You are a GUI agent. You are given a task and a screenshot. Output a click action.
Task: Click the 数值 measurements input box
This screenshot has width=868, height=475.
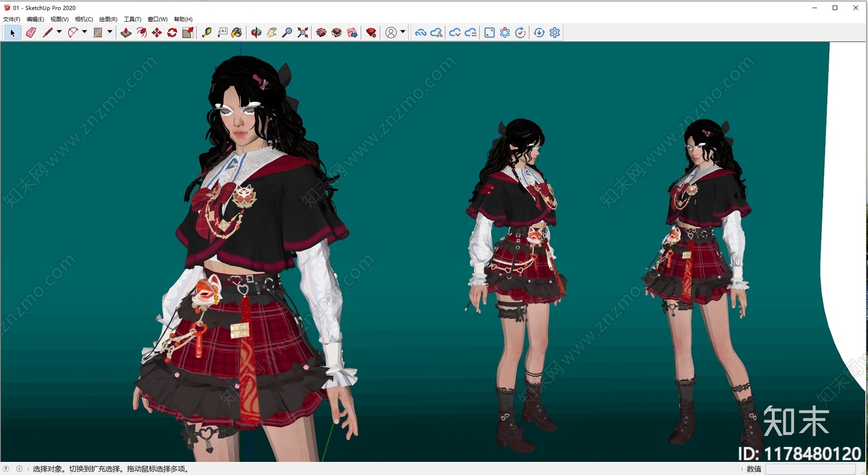click(810, 469)
